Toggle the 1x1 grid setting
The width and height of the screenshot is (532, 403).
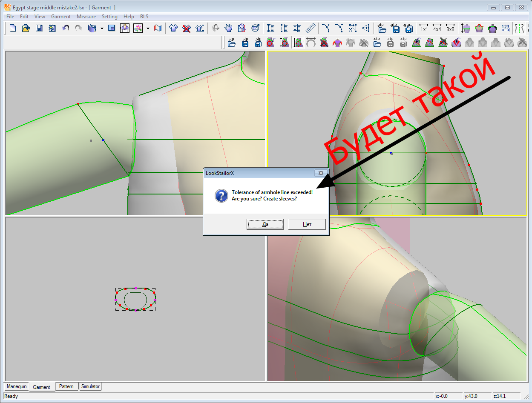coord(424,28)
